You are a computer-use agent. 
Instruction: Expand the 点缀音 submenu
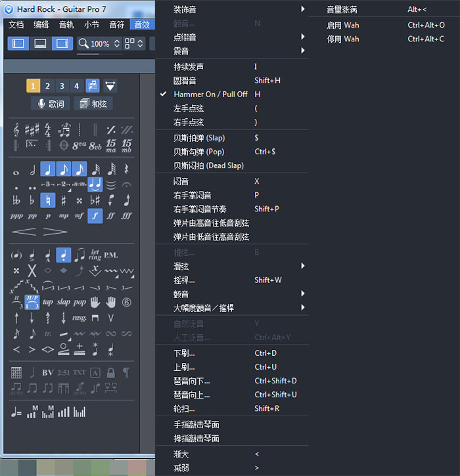point(232,37)
